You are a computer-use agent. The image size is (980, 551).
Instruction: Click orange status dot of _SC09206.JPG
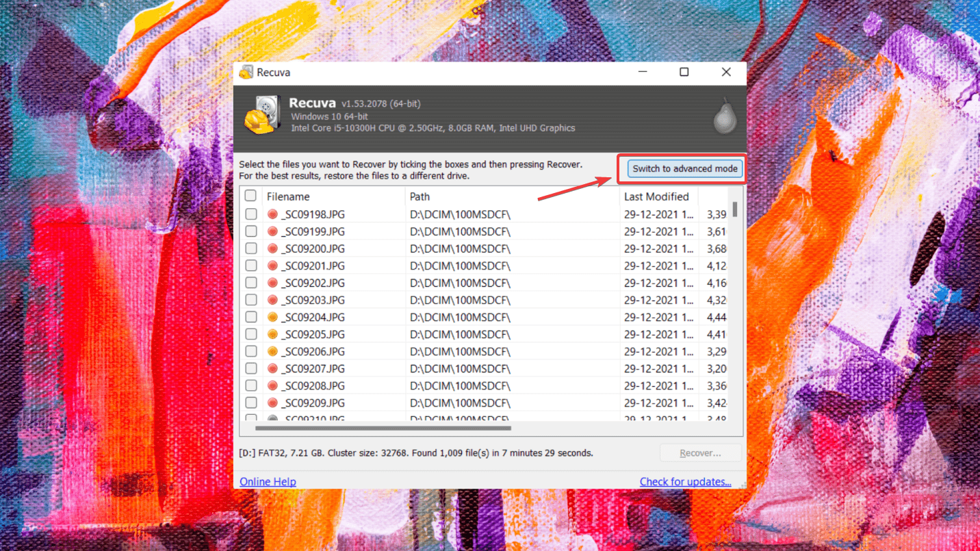[272, 351]
